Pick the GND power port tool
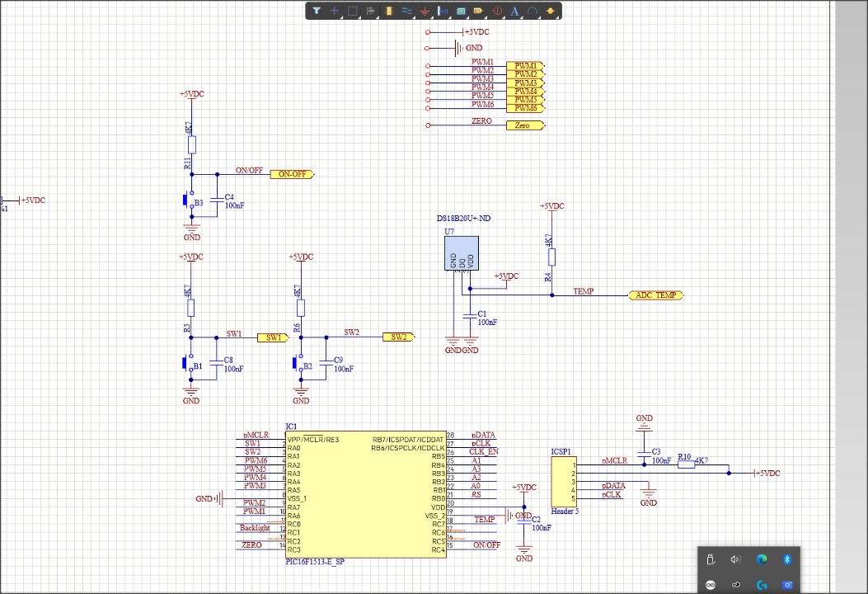The width and height of the screenshot is (868, 594). 425,11
